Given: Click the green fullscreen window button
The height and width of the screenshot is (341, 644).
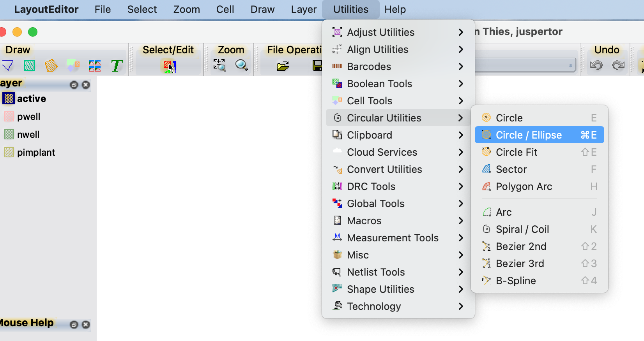Looking at the screenshot, I should point(33,32).
